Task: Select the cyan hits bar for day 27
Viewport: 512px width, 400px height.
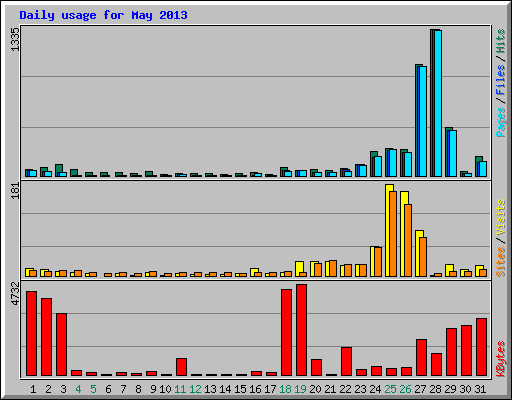Action: point(423,121)
